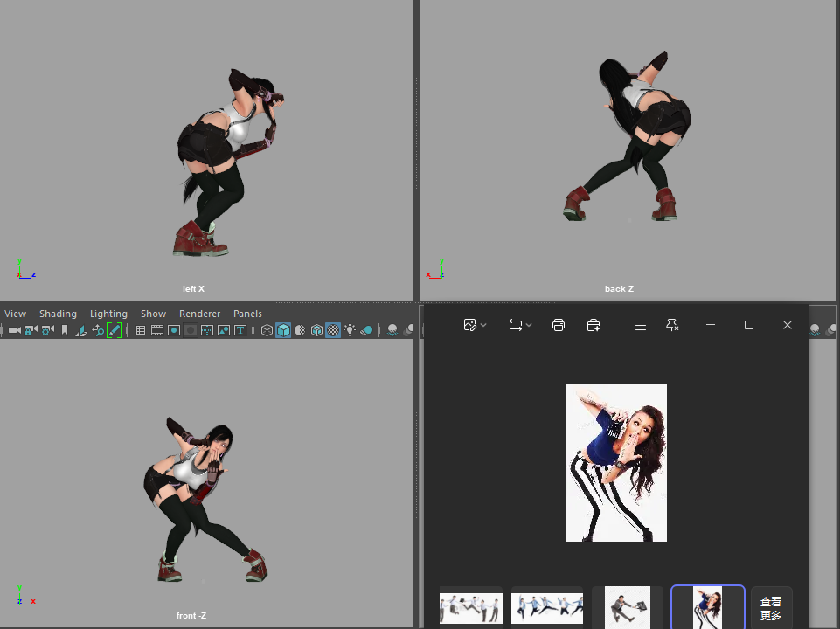Minimize the image viewer window
Image resolution: width=840 pixels, height=629 pixels.
[711, 325]
